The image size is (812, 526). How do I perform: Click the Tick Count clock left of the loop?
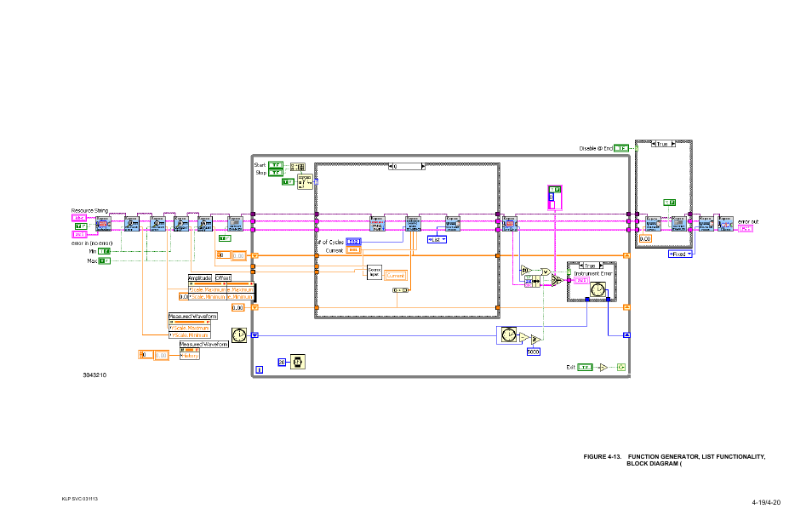coord(239,335)
